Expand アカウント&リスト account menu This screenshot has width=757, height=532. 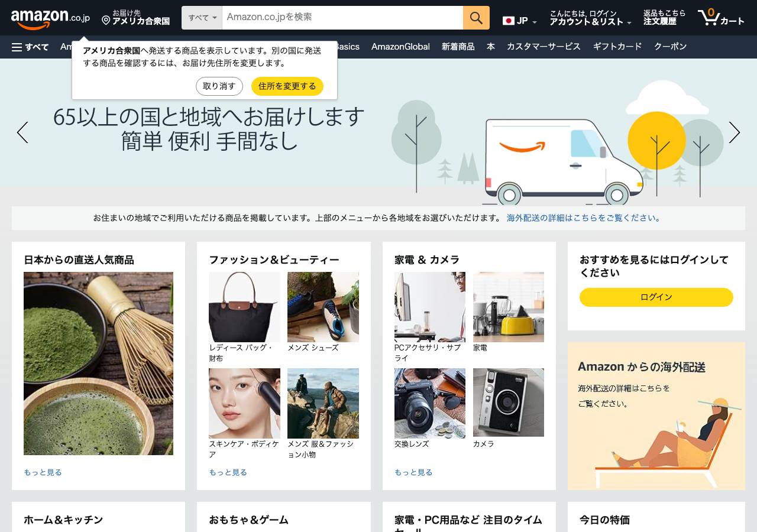[x=590, y=18]
